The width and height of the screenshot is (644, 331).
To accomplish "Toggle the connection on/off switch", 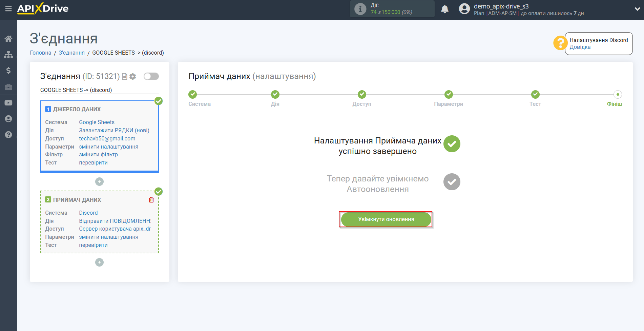I will click(x=151, y=76).
